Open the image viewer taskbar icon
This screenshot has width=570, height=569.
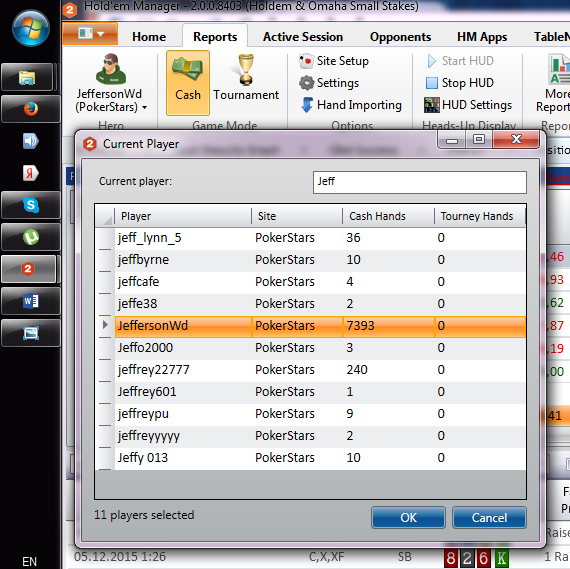coord(31,333)
